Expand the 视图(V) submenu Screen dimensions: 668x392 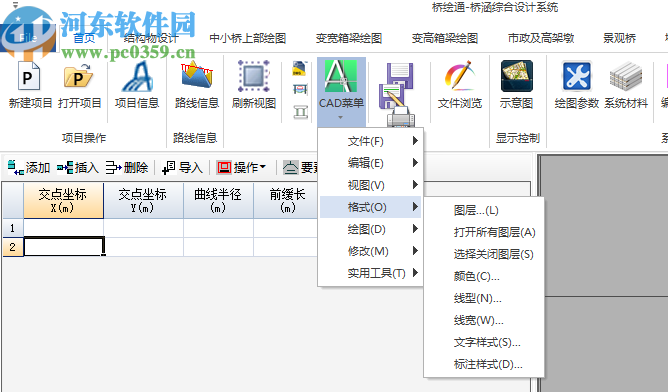[370, 185]
